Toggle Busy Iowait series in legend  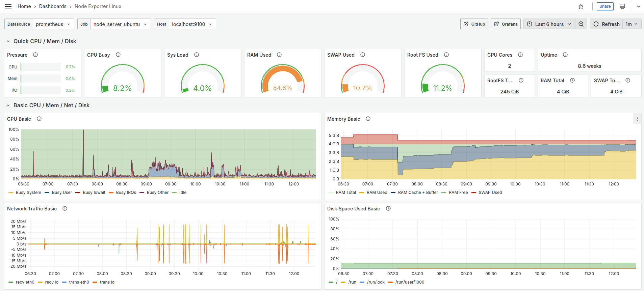[94, 193]
